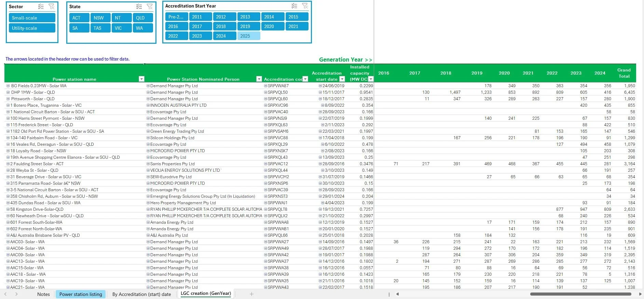The width and height of the screenshot is (644, 299).
Task: Add a new sheet with plus icon
Action: 251,294
